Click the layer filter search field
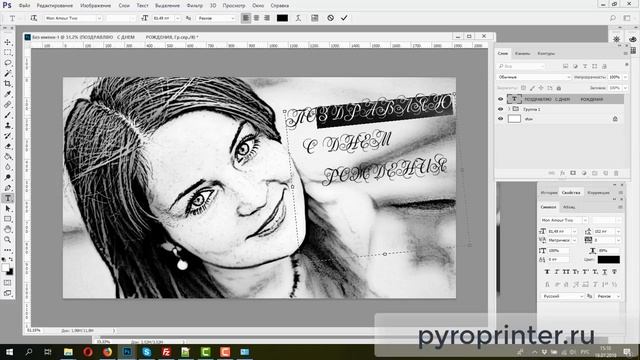 point(521,66)
